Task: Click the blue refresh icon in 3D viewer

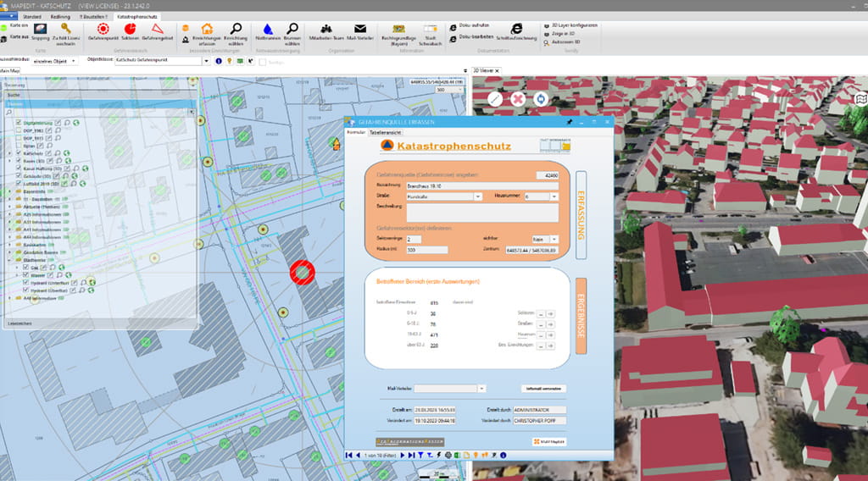Action: click(540, 99)
